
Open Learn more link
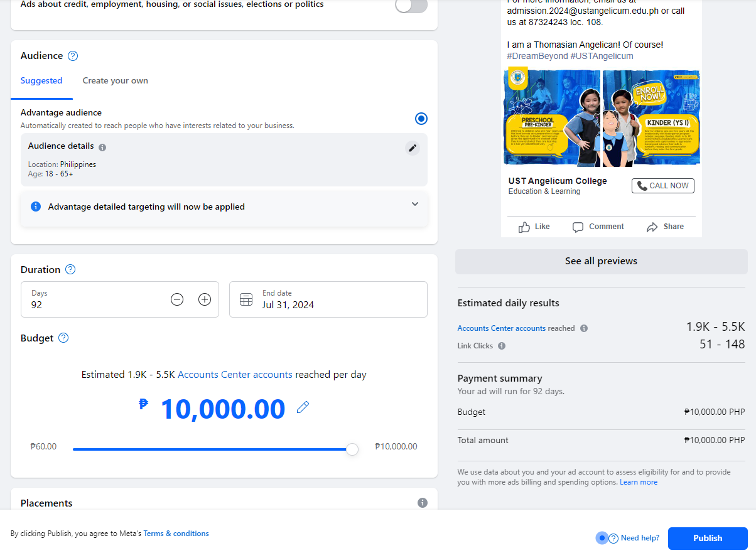[639, 482]
